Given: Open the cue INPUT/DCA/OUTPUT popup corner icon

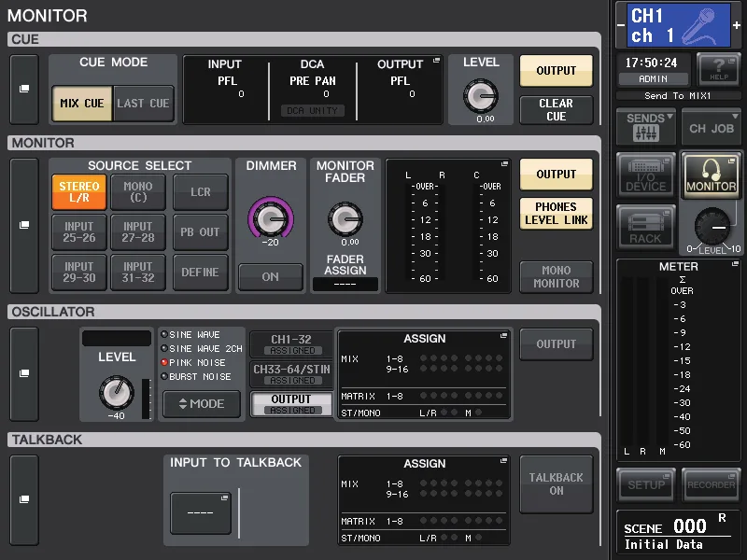Looking at the screenshot, I should pos(436,61).
